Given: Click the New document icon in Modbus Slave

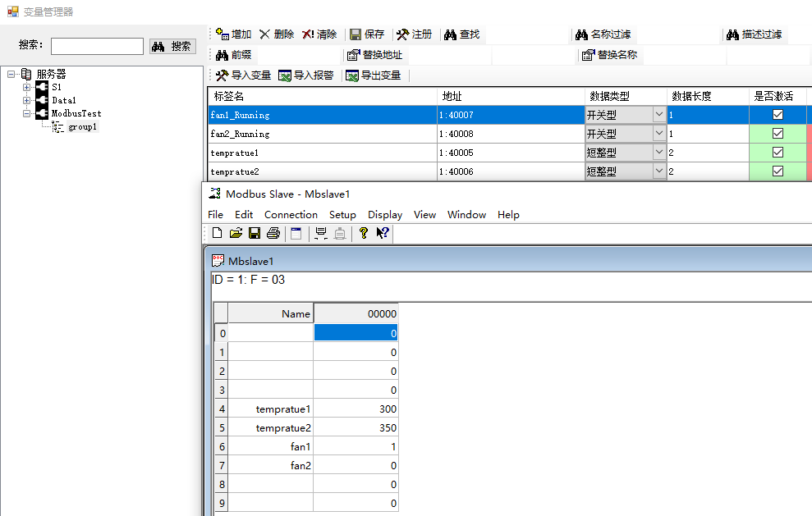Looking at the screenshot, I should click(217, 233).
